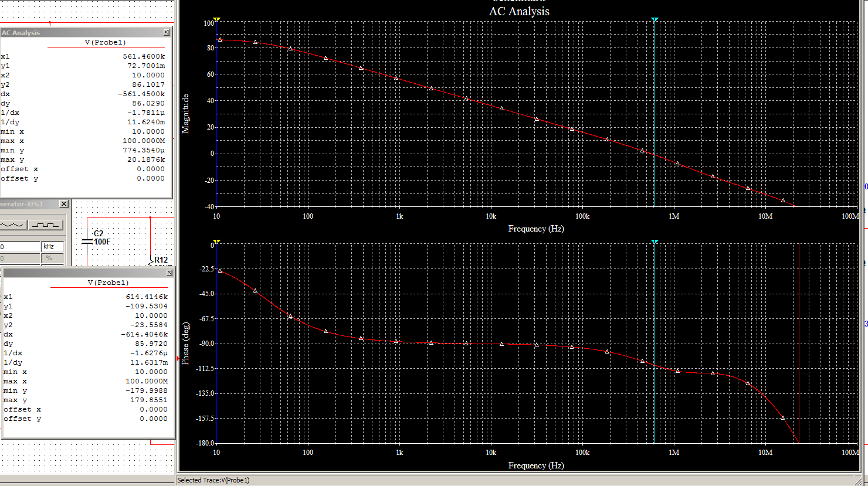Grab the yellow cursor marker on Phase plot

(216, 242)
